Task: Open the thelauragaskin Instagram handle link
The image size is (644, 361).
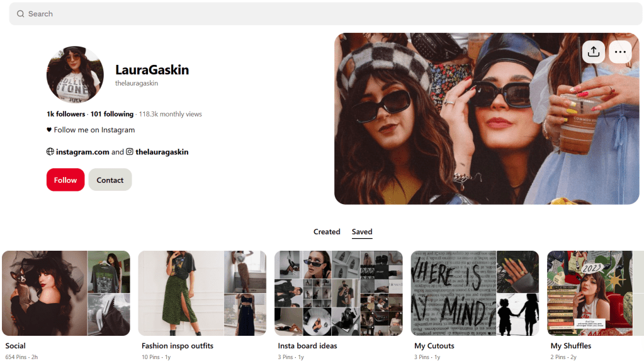Action: tap(162, 152)
